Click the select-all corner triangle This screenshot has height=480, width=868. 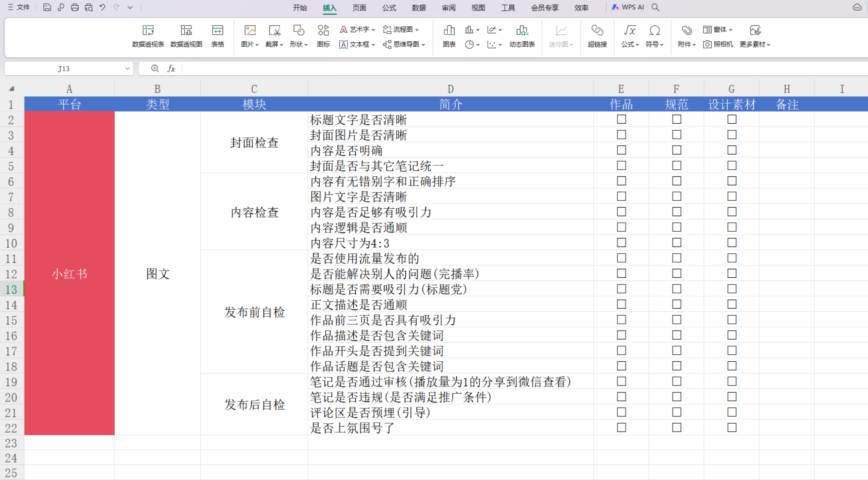click(12, 89)
